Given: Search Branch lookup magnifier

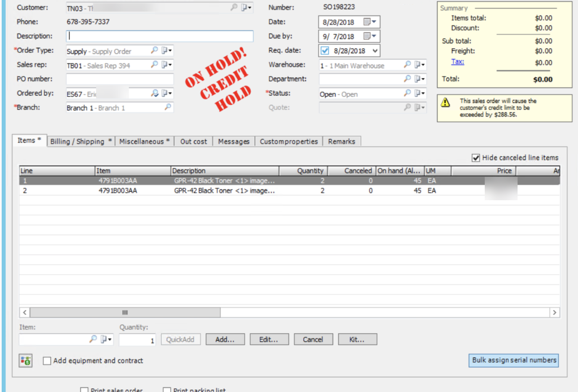Looking at the screenshot, I should pyautogui.click(x=168, y=107).
